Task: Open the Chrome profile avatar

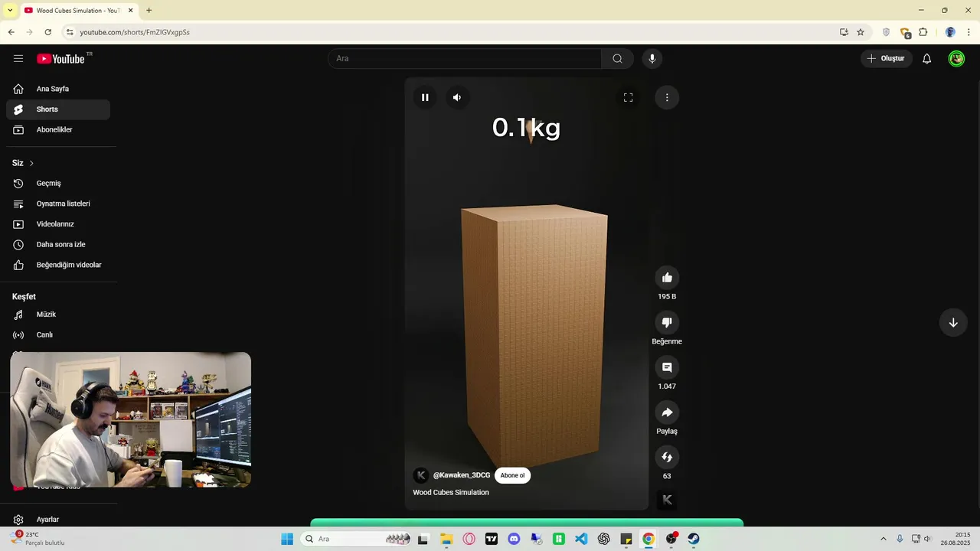Action: coord(950,32)
